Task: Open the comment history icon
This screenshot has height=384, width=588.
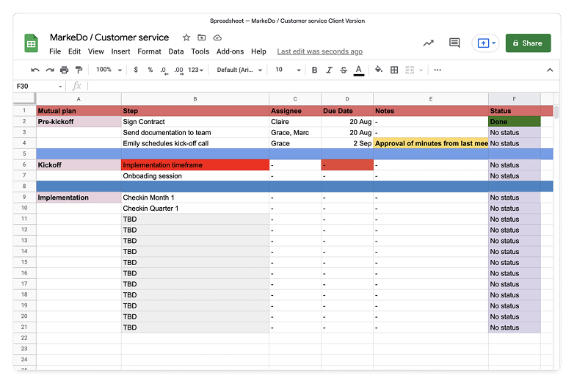Action: (x=454, y=43)
